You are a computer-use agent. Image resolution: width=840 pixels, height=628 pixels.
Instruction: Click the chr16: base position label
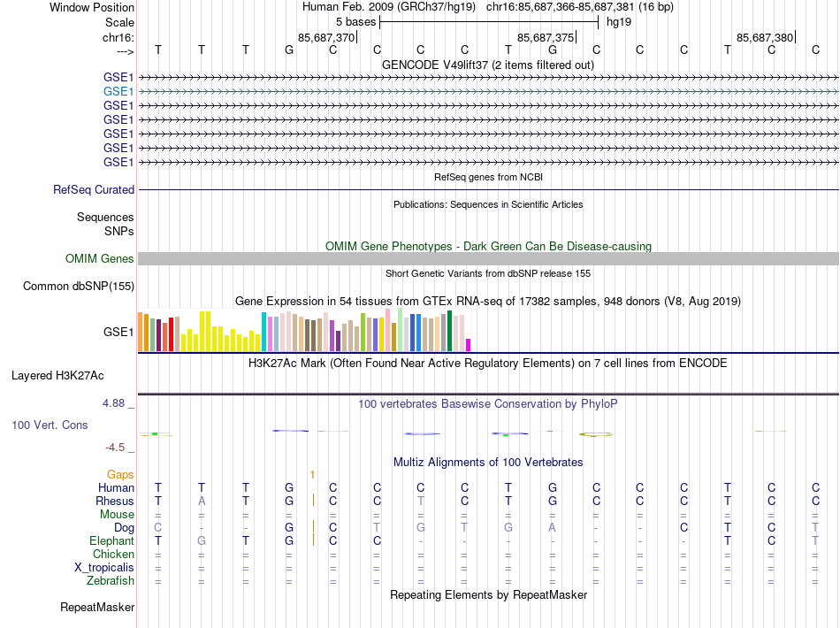coord(118,37)
